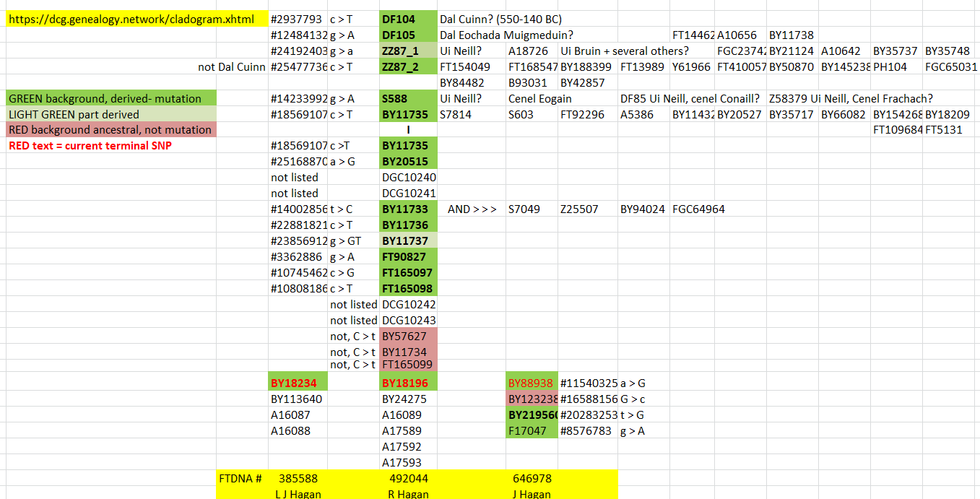
Task: Select the pink BY57627 cell
Action: (x=408, y=336)
